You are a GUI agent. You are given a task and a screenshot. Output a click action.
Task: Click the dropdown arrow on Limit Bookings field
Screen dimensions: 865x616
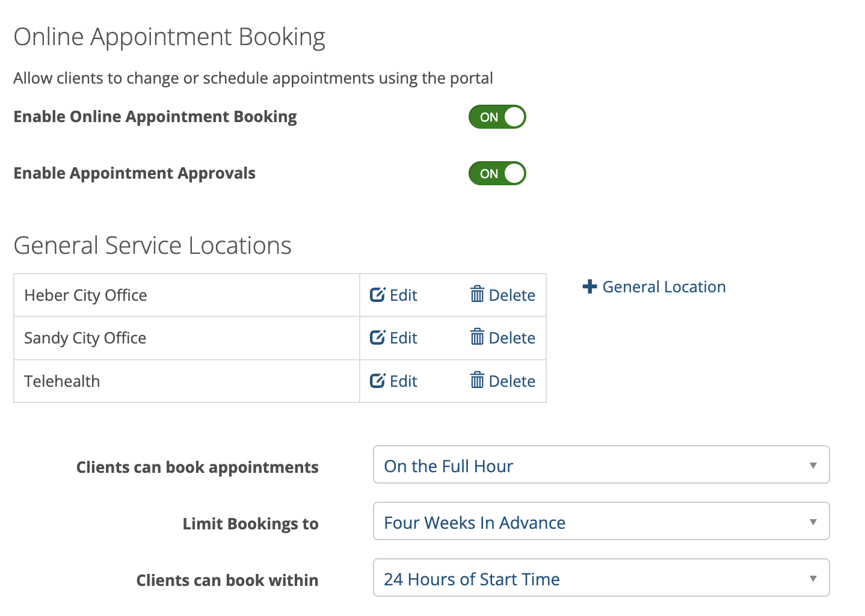pos(813,521)
